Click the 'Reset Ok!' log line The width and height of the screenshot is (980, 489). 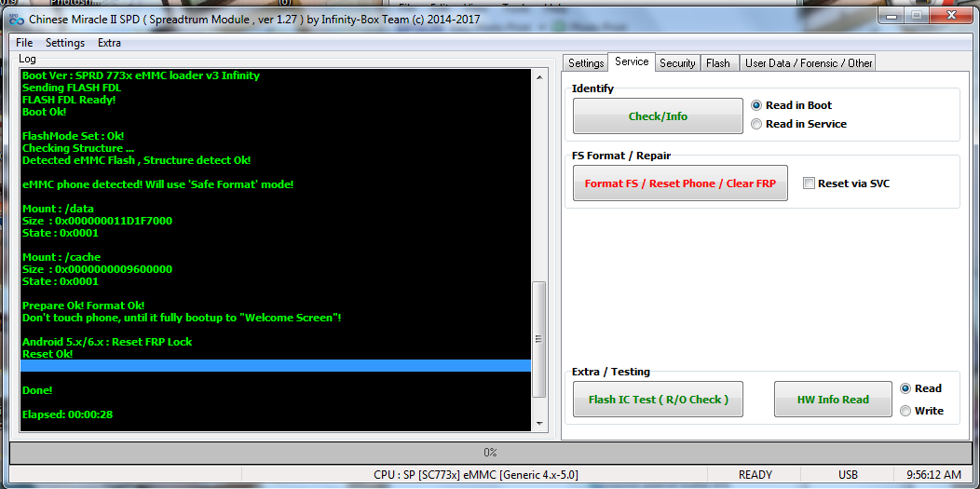point(48,354)
